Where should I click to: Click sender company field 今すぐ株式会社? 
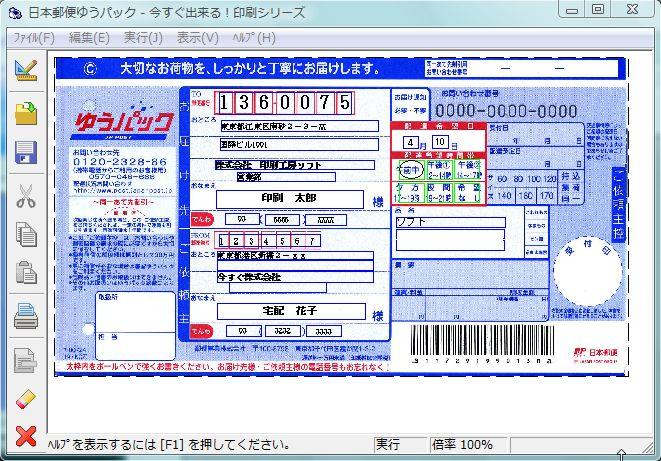click(296, 277)
